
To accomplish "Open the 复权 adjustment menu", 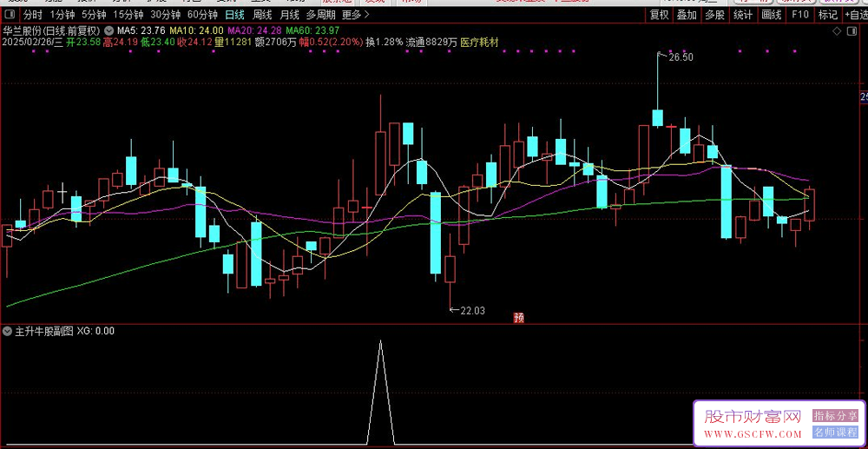I will click(659, 15).
